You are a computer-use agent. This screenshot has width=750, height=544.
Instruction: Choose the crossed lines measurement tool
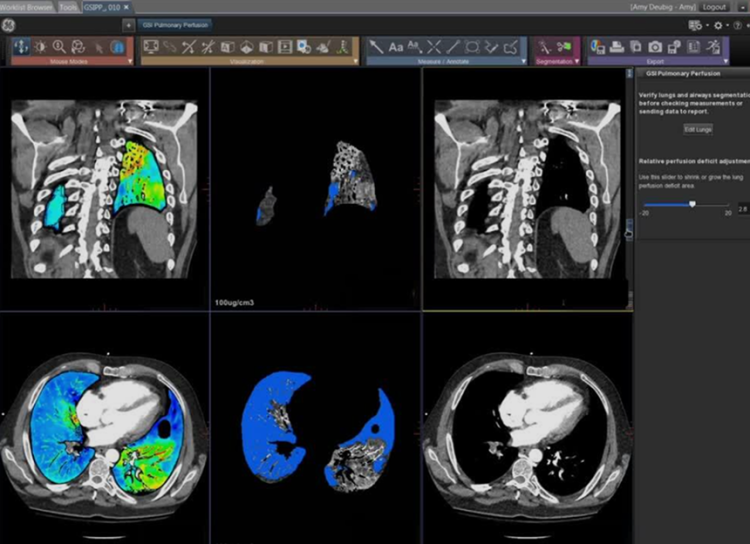434,47
